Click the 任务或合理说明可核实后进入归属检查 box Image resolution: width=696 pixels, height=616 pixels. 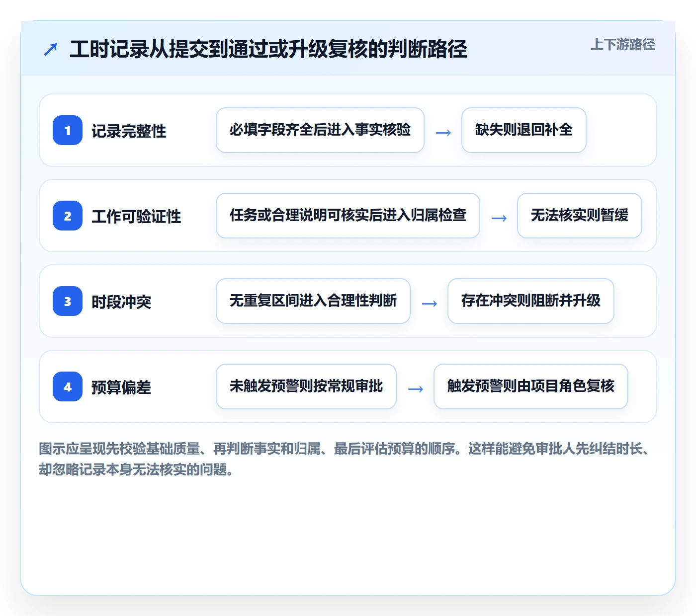[348, 216]
